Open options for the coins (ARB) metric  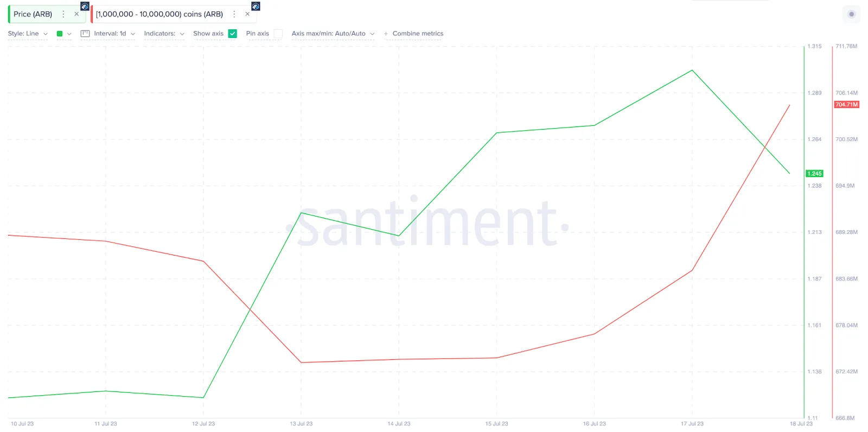click(234, 14)
